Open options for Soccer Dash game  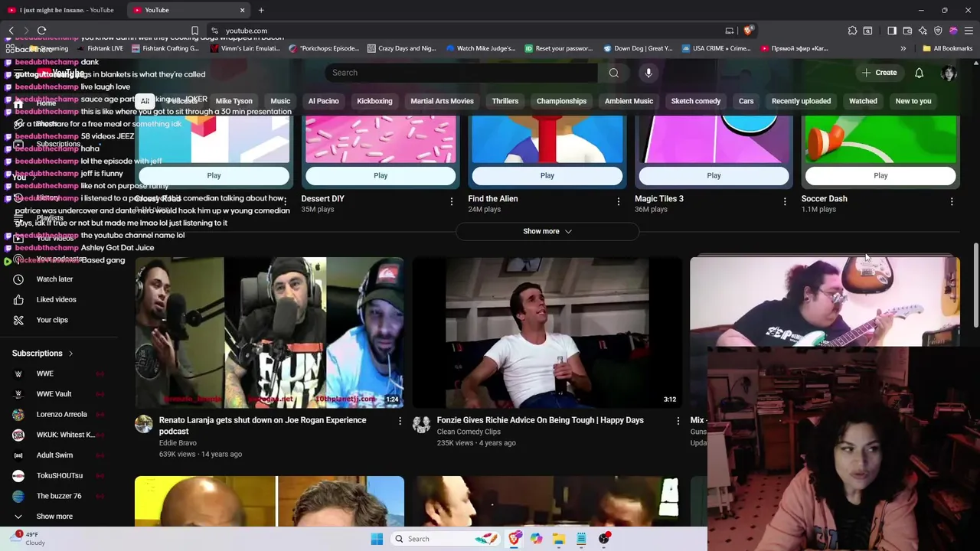click(x=952, y=202)
